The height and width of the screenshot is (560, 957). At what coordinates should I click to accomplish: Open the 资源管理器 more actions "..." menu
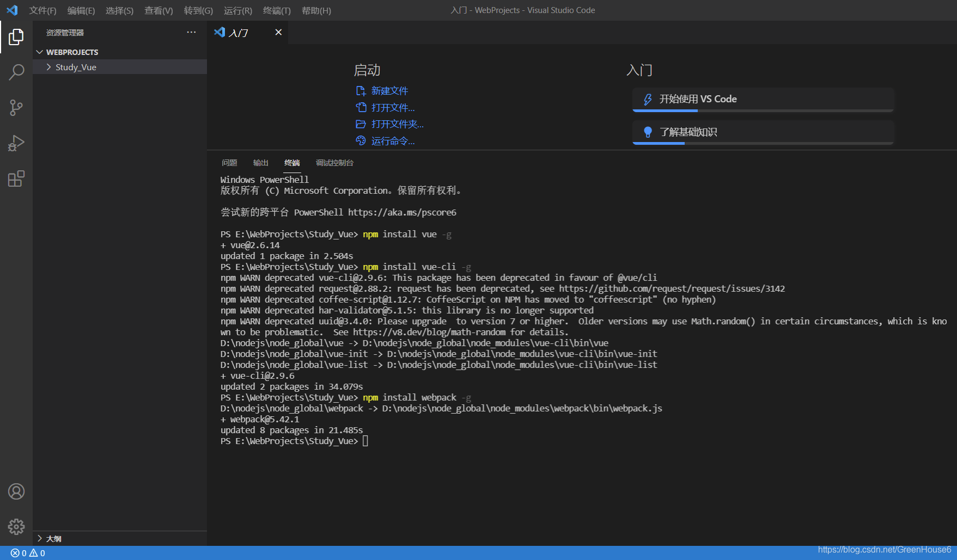coord(191,32)
